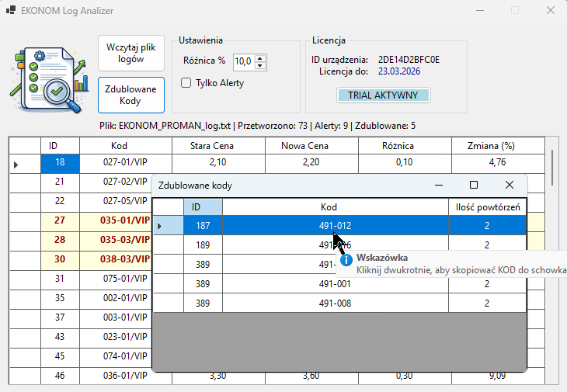Click alert ID cell 30
The image size is (567, 392).
coord(60,259)
